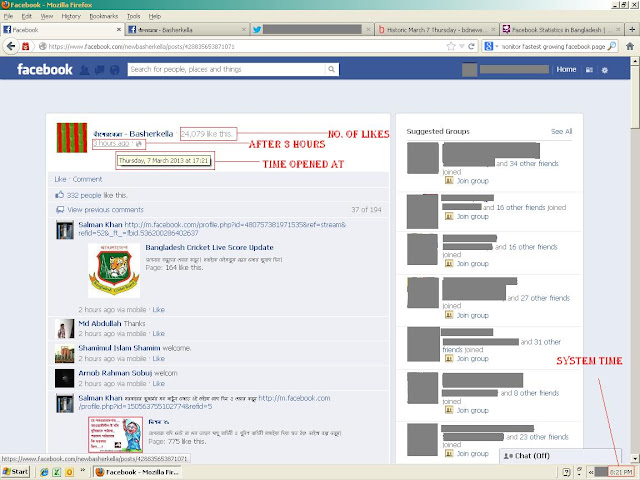The height and width of the screenshot is (480, 640).
Task: Open Facebook friend requests icon
Action: tap(84, 70)
